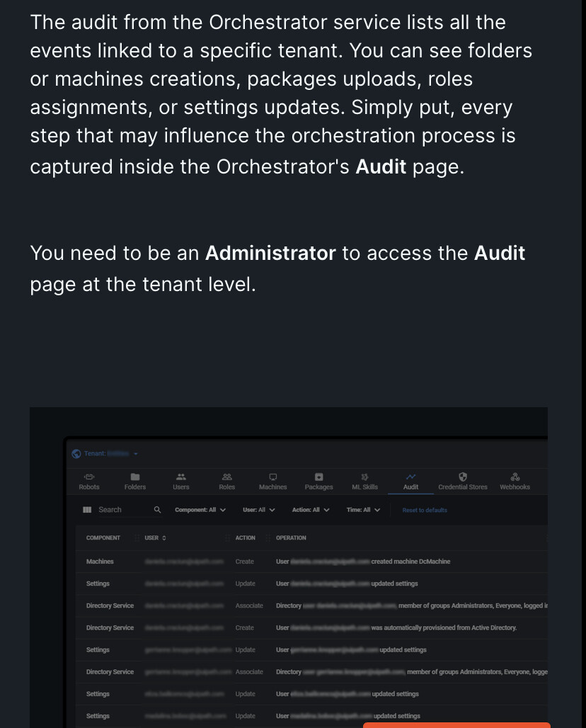Open the Robots tab icon

coord(88,477)
